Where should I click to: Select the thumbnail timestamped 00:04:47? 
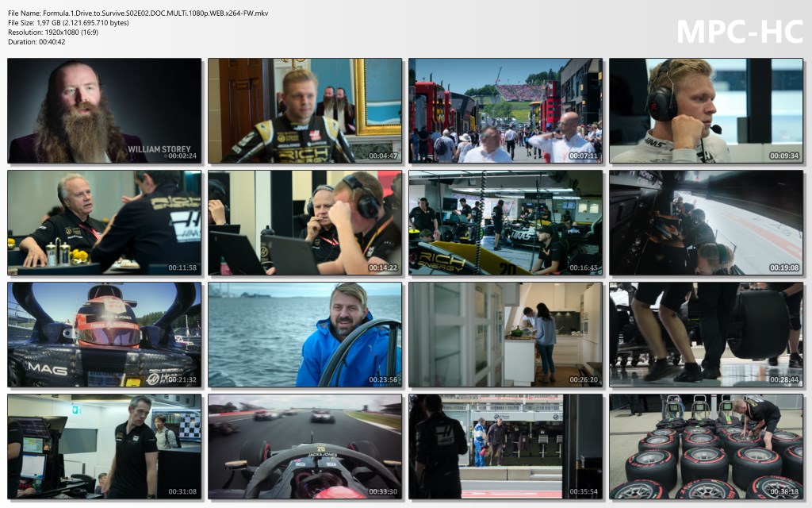coord(304,110)
